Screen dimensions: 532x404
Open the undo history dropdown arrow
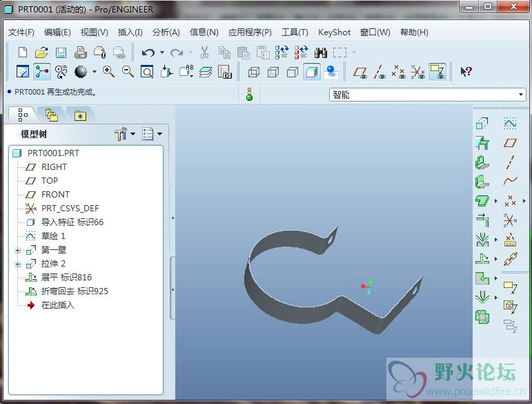(x=162, y=52)
